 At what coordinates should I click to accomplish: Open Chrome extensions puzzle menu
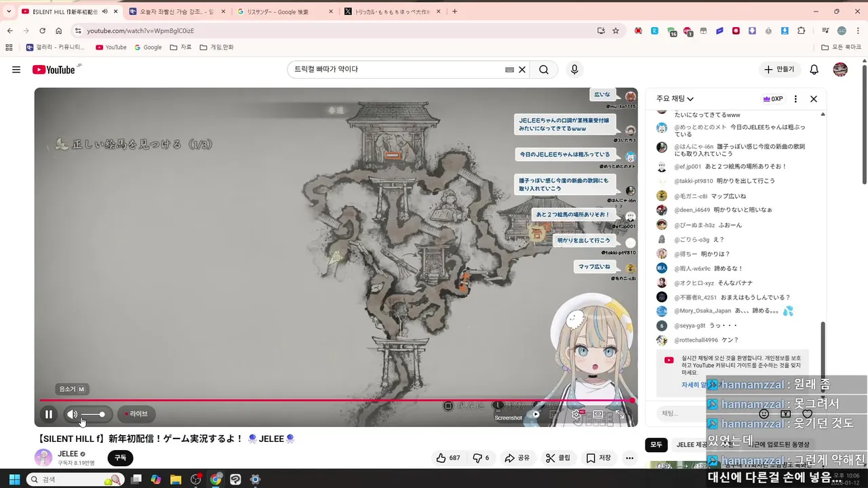click(802, 30)
